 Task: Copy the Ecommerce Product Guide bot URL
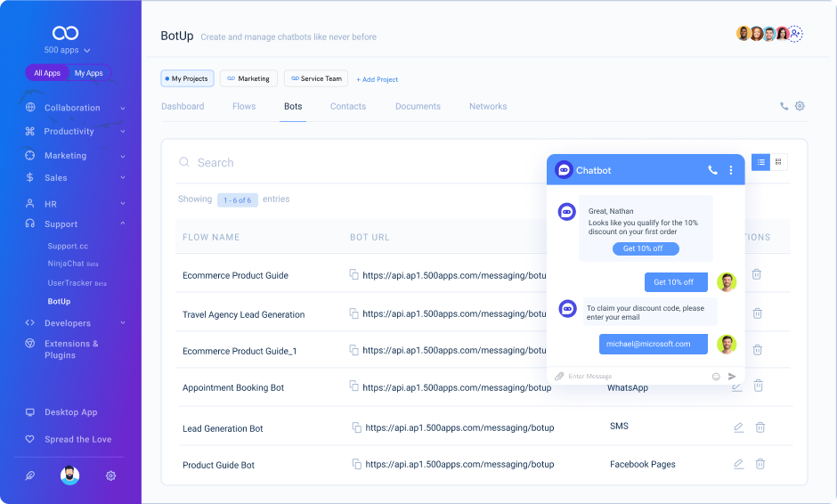(x=353, y=275)
